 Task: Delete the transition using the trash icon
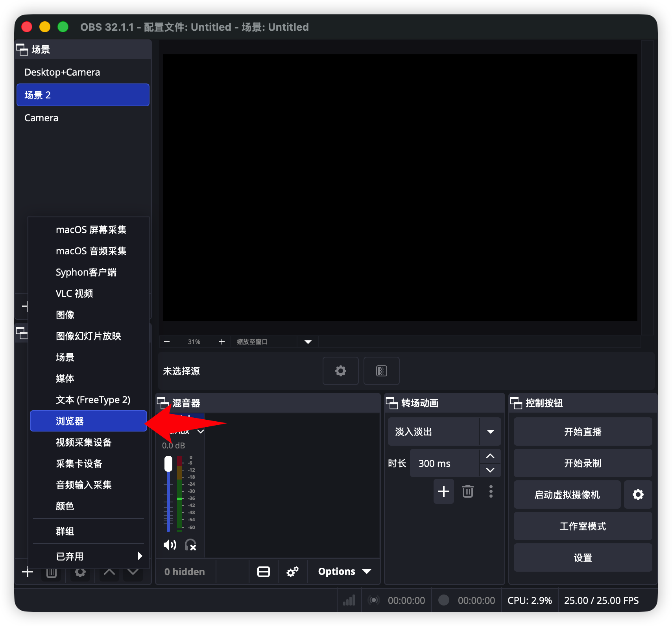467,491
